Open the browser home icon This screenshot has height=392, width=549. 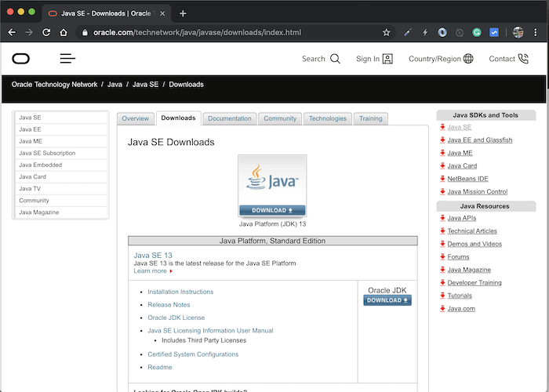(x=64, y=33)
